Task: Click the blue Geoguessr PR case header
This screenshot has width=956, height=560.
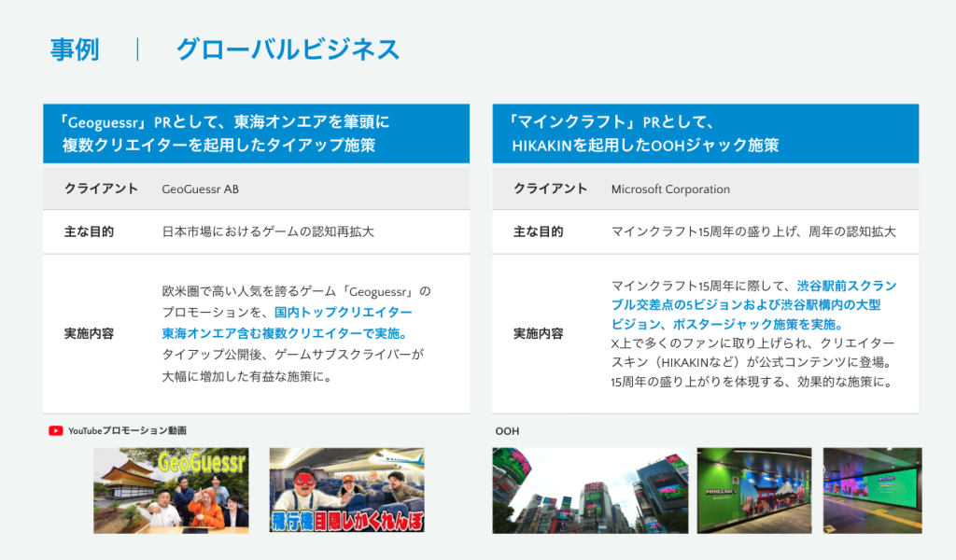Action: [x=256, y=133]
